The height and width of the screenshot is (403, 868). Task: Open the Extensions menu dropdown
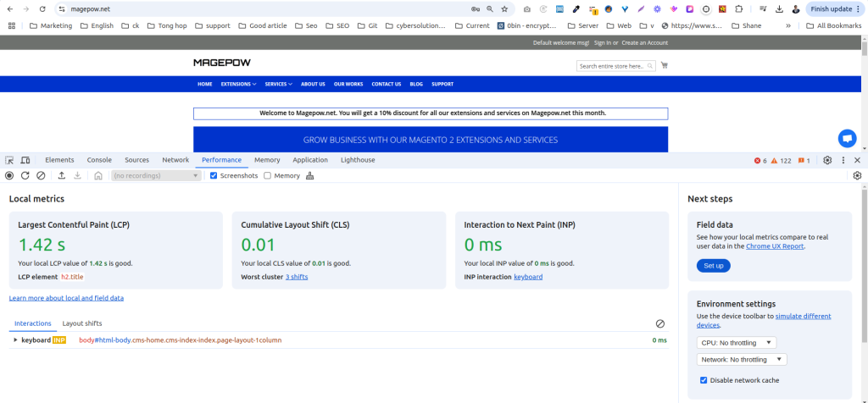238,84
